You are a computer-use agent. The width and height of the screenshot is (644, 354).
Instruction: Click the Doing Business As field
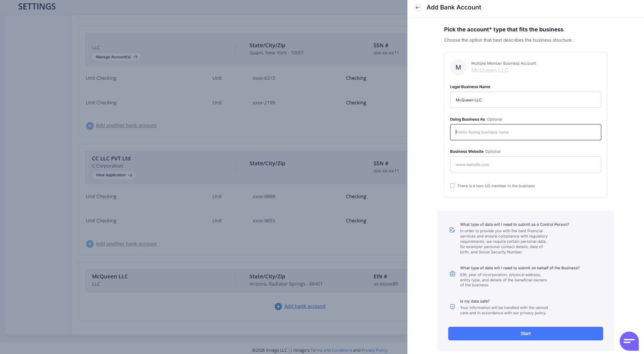tap(525, 132)
